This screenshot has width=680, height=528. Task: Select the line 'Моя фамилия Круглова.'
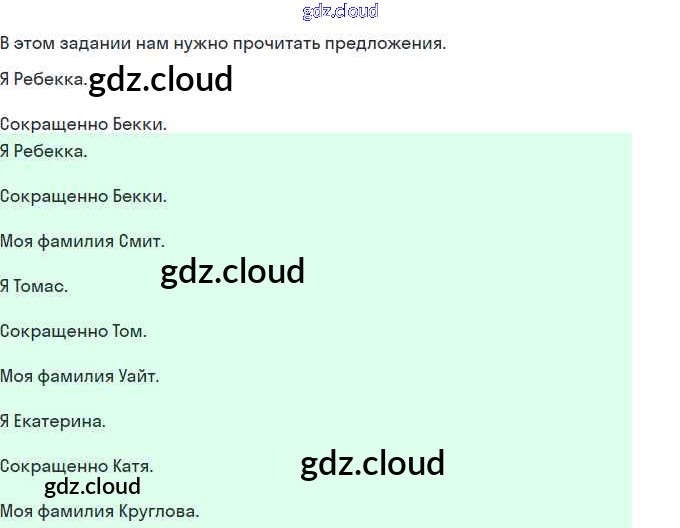tap(100, 511)
